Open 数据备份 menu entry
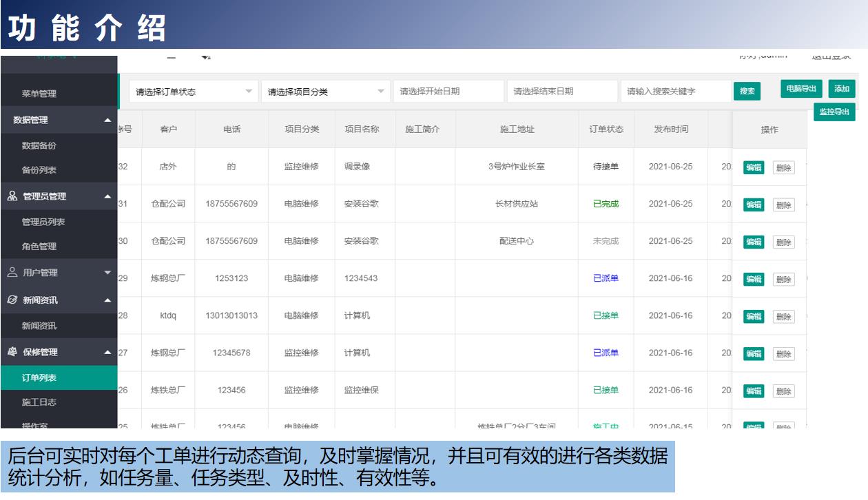The width and height of the screenshot is (868, 500). [x=39, y=145]
